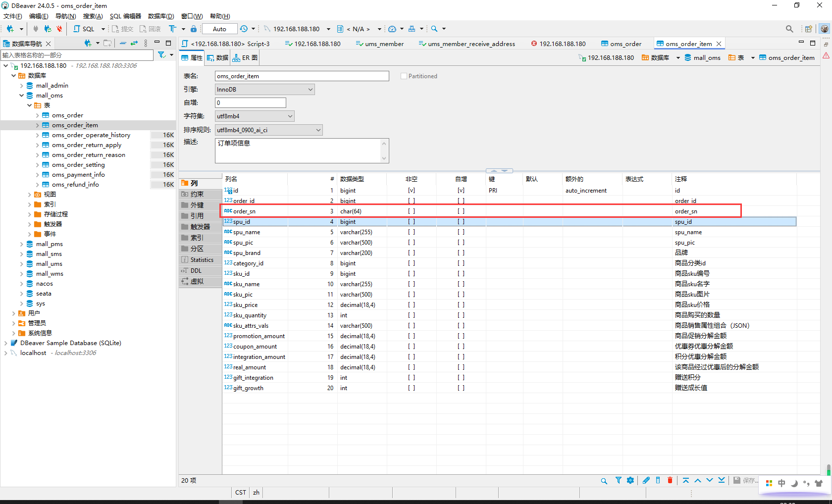Image resolution: width=832 pixels, height=504 pixels.
Task: Expand the mall_pms database node
Action: point(21,244)
